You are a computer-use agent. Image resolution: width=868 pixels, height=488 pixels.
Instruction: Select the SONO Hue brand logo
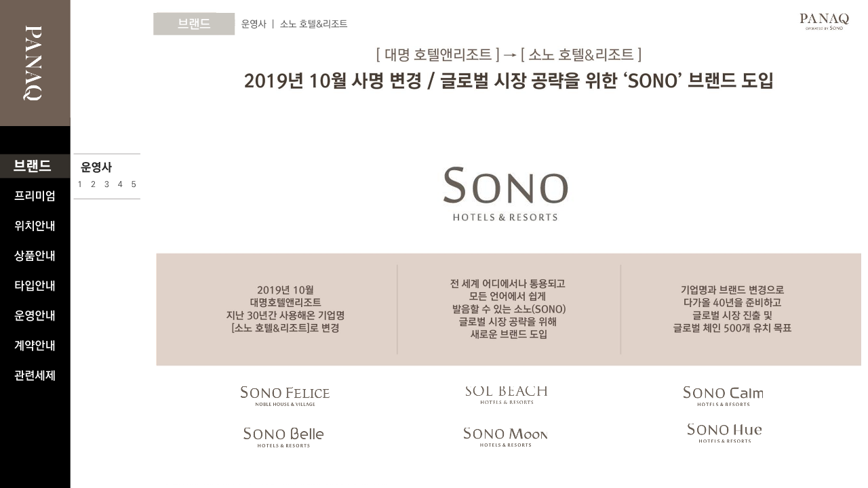coord(724,432)
